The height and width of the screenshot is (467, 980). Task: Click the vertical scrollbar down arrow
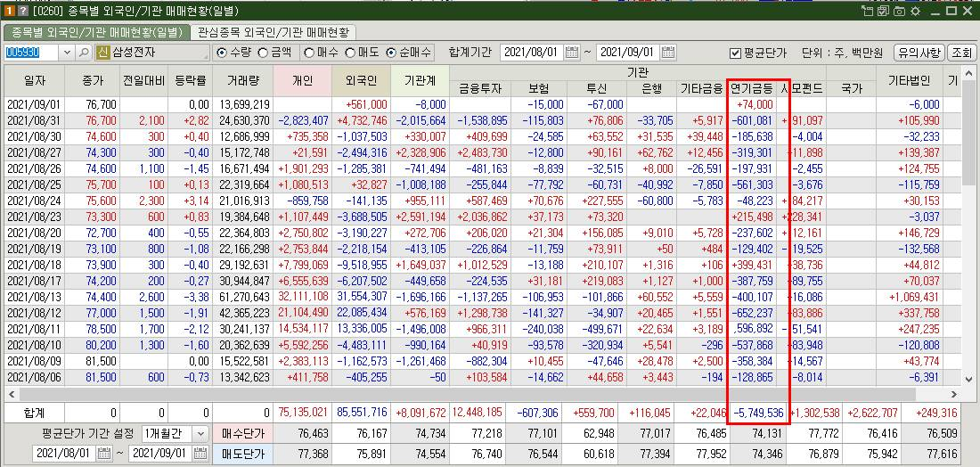point(968,379)
